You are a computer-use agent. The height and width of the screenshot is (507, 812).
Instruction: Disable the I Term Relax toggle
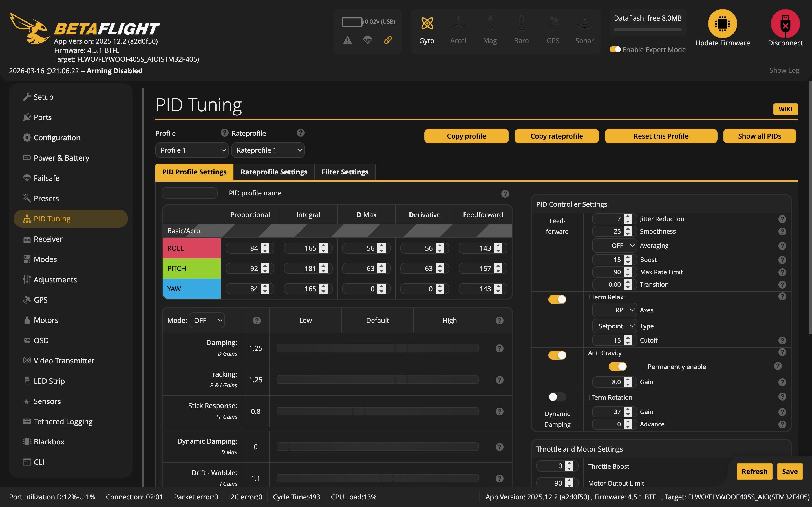[557, 299]
